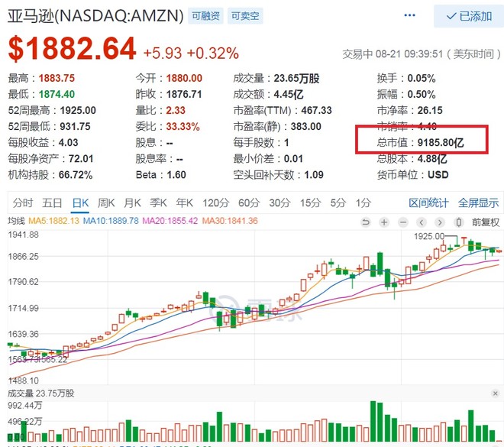Click the trading time 08-21 09:39:51 text

pos(409,53)
